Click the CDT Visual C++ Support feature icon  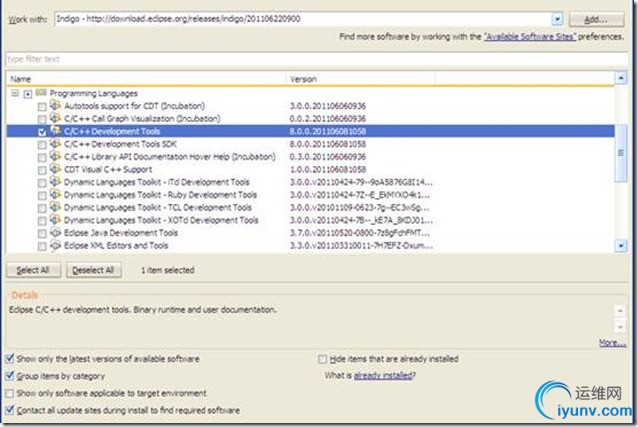55,169
